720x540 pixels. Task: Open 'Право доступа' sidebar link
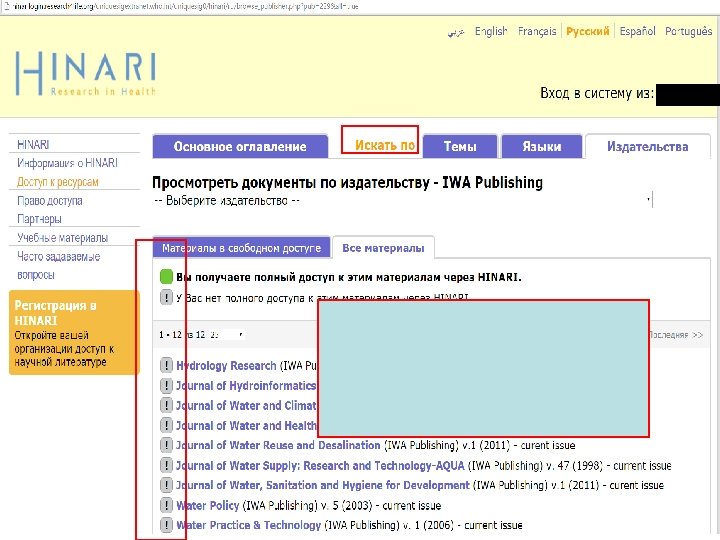pos(50,201)
